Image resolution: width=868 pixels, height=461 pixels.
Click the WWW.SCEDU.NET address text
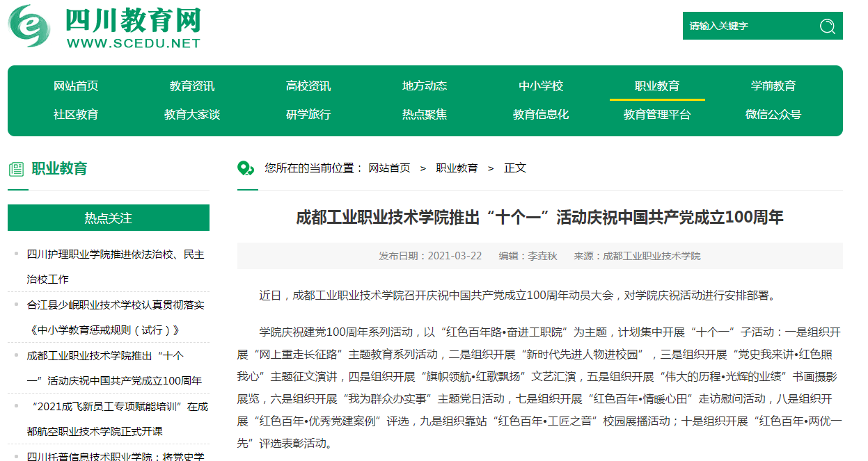click(x=134, y=44)
